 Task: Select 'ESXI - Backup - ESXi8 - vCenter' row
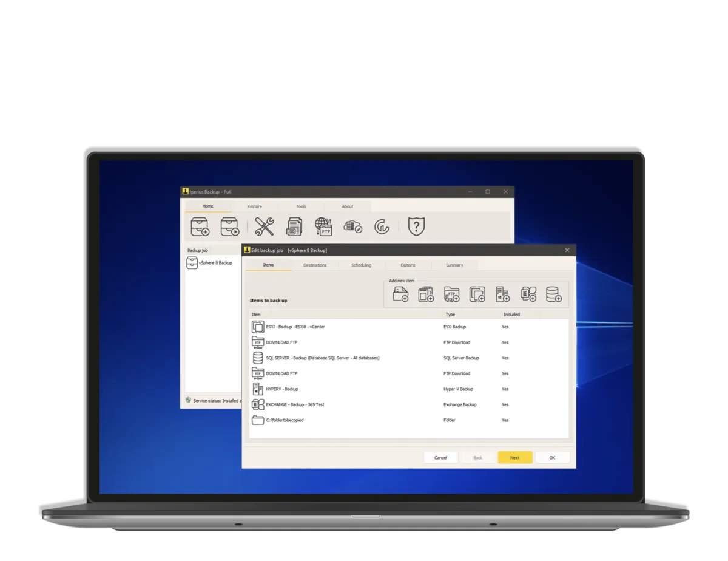coord(409,327)
